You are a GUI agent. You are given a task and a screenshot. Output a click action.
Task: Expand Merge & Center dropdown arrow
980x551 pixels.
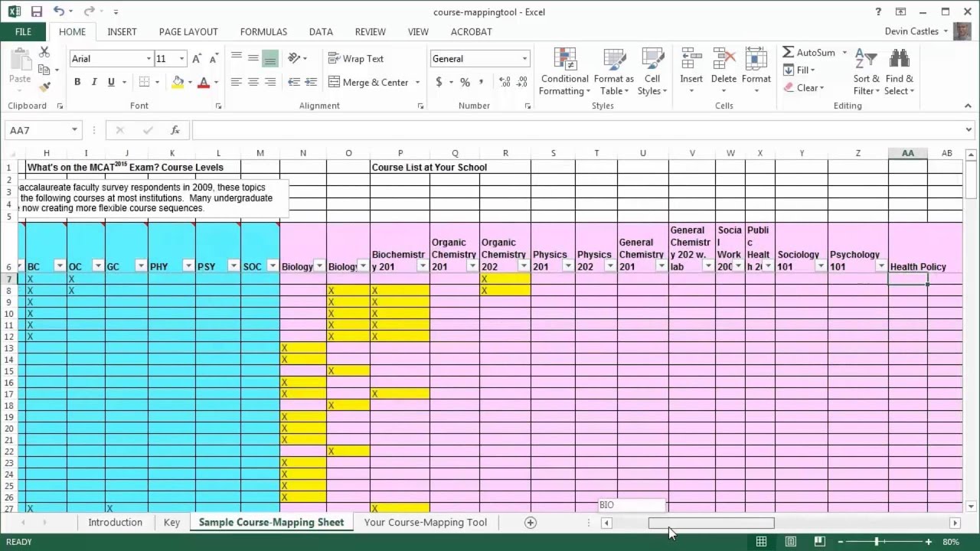(417, 82)
